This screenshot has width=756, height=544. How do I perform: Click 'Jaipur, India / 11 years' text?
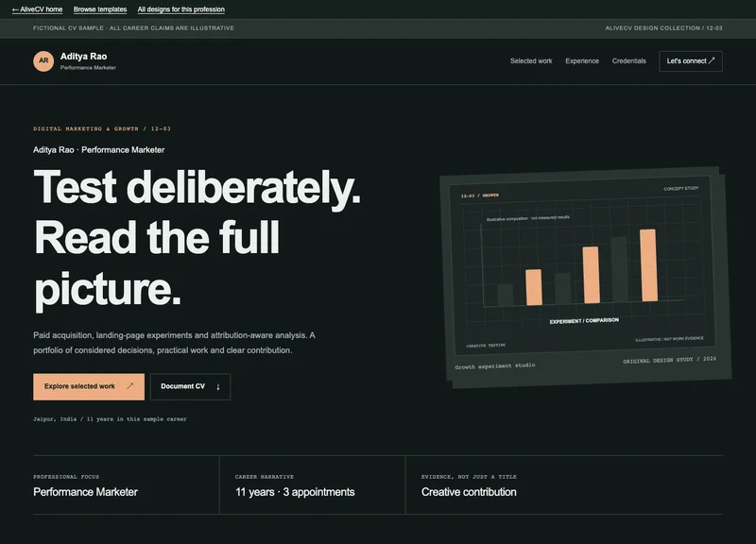[x=110, y=418]
